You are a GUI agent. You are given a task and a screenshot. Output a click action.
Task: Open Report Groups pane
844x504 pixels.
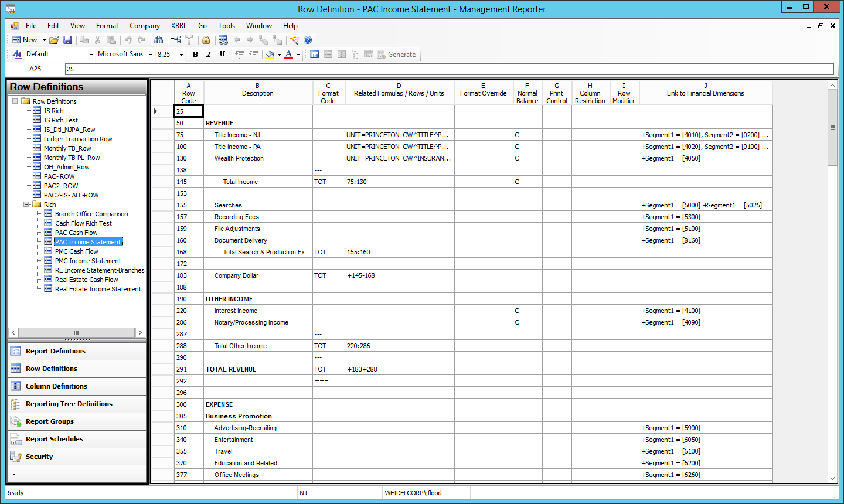77,421
